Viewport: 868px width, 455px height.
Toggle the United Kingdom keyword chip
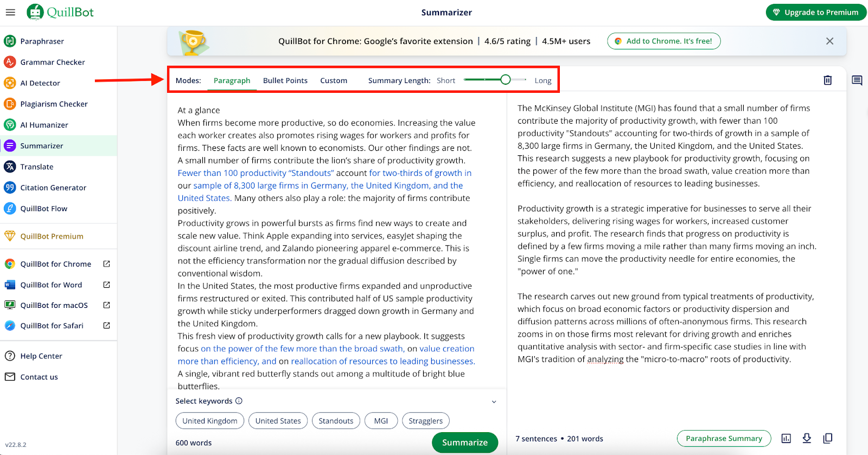[209, 421]
